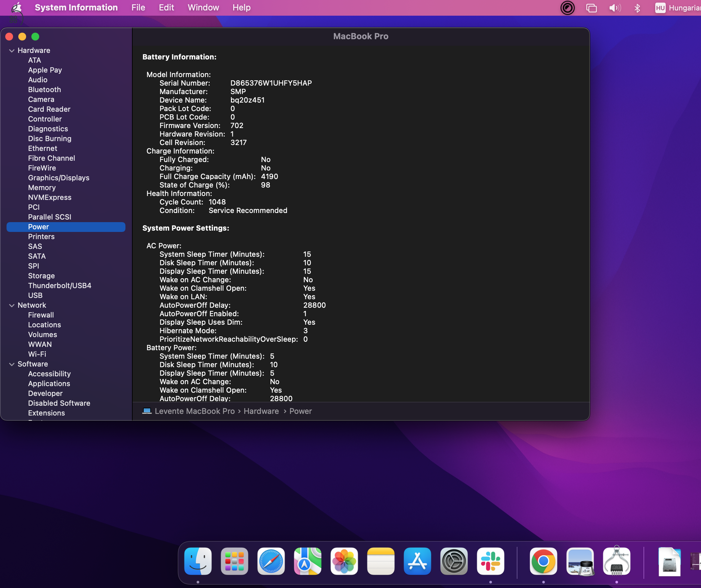The height and width of the screenshot is (588, 701).
Task: Launch Google Chrome from the Dock
Action: click(544, 561)
